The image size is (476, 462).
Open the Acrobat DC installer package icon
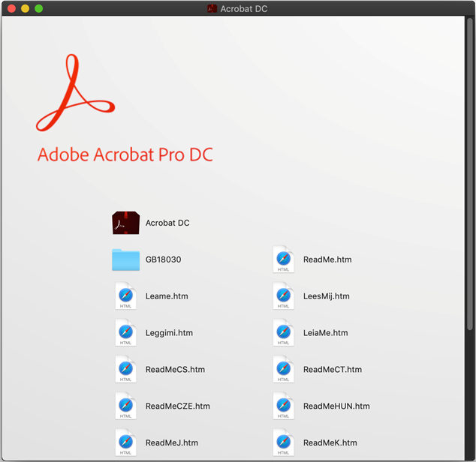point(125,223)
